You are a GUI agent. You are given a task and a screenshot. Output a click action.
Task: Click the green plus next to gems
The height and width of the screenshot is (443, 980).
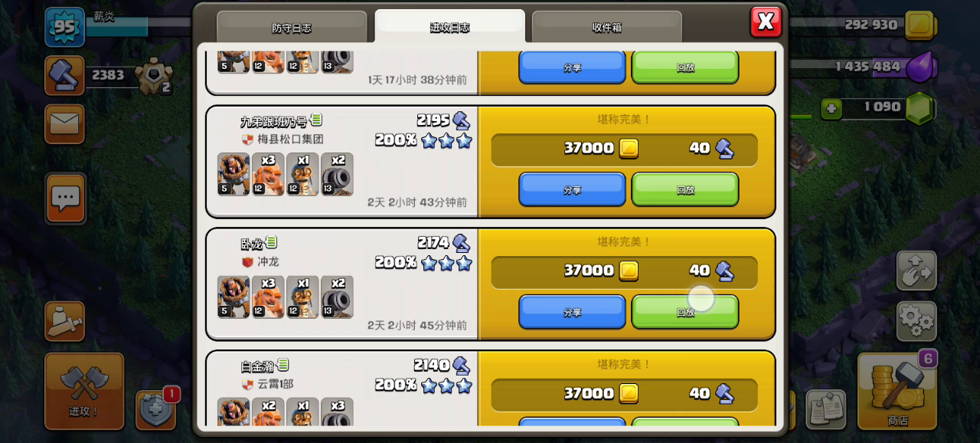pos(832,109)
